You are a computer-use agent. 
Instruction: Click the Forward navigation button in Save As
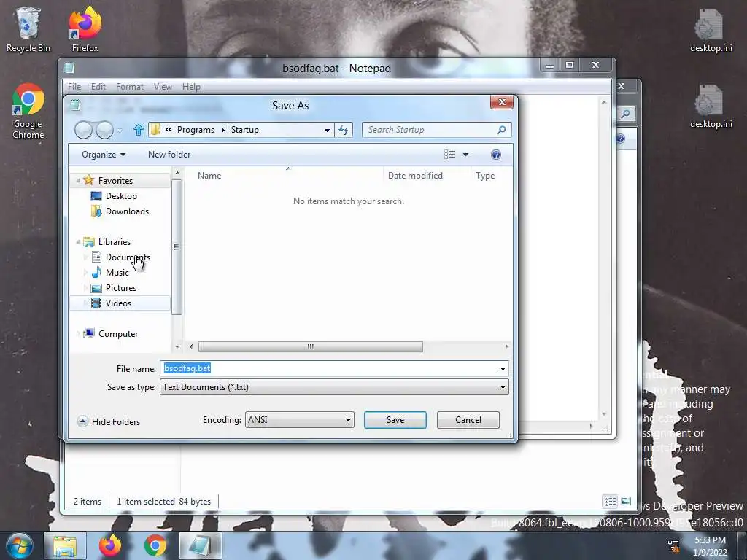tap(104, 130)
